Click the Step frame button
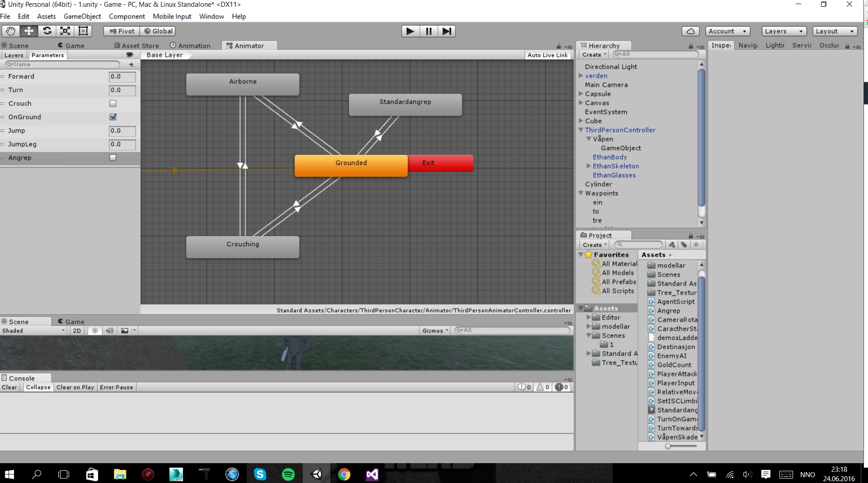The width and height of the screenshot is (868, 483). point(446,31)
